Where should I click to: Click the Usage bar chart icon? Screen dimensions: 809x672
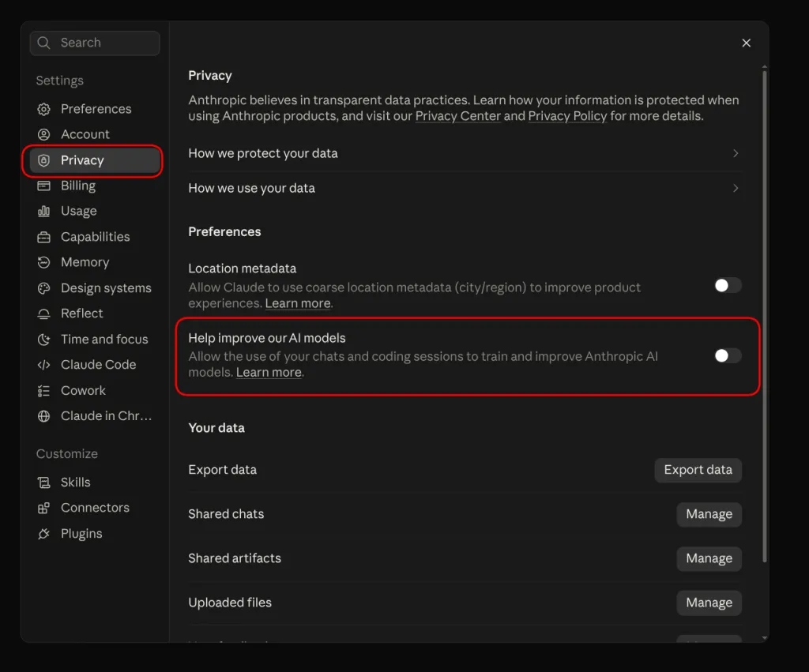point(44,211)
